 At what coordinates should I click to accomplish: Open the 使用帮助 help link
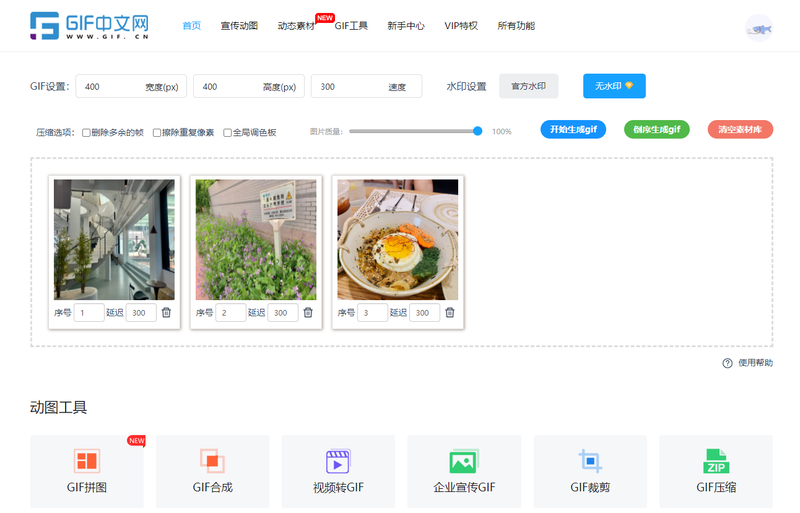coord(748,363)
